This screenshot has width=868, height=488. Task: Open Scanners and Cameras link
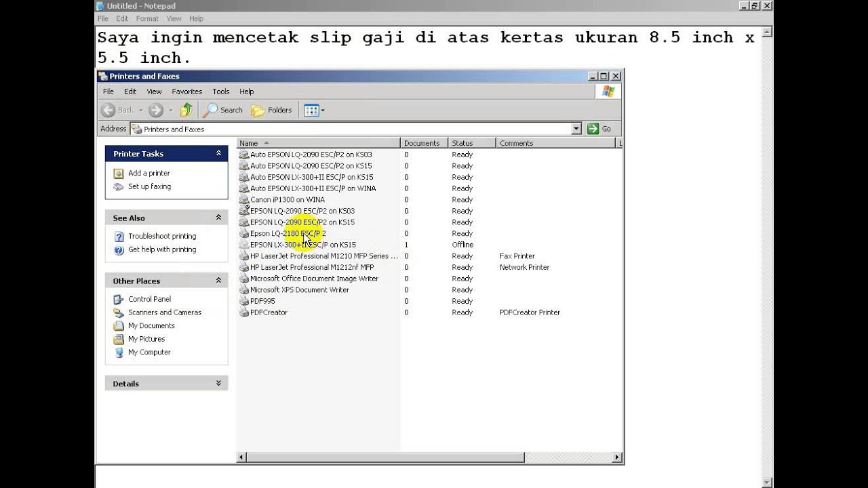[x=165, y=312]
